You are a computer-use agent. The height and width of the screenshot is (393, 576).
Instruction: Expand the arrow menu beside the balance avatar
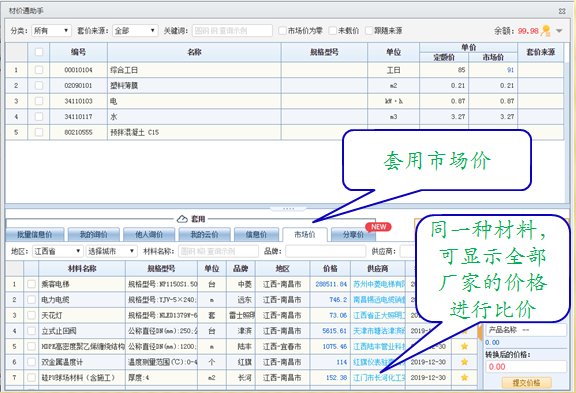tap(559, 31)
